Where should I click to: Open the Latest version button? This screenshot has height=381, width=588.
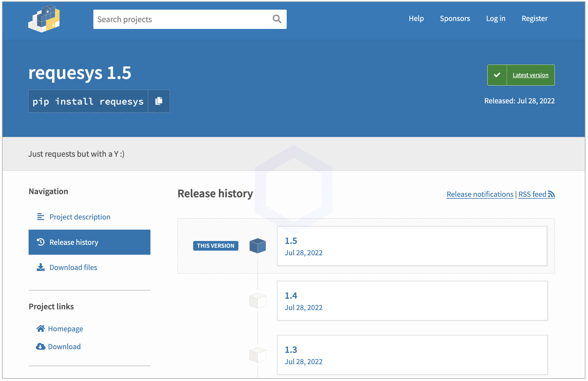tap(530, 75)
